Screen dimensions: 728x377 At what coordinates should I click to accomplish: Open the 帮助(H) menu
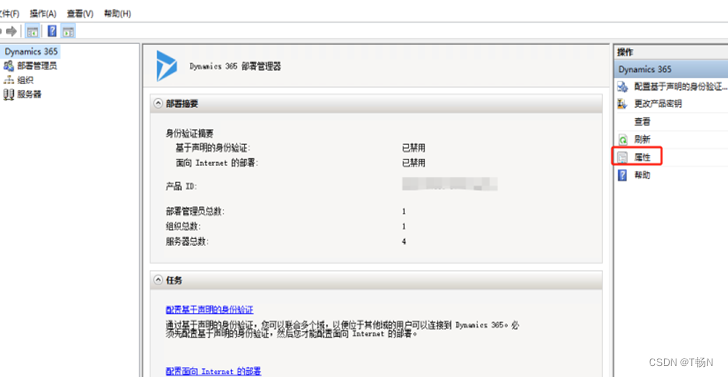pyautogui.click(x=117, y=14)
